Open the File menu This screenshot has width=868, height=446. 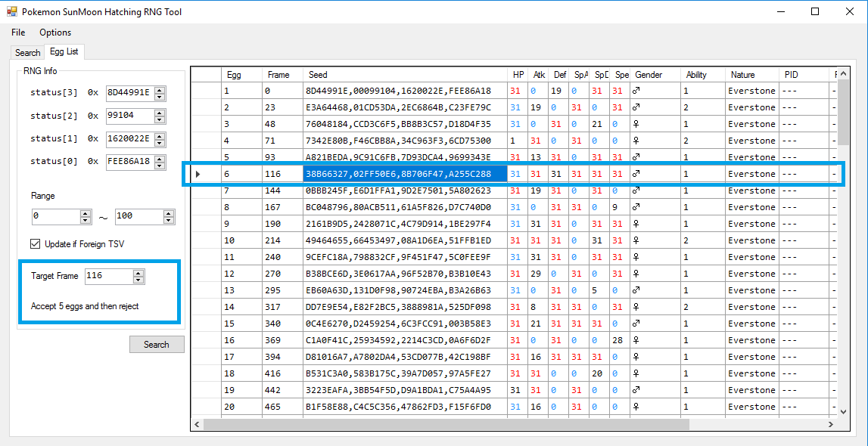click(x=18, y=33)
